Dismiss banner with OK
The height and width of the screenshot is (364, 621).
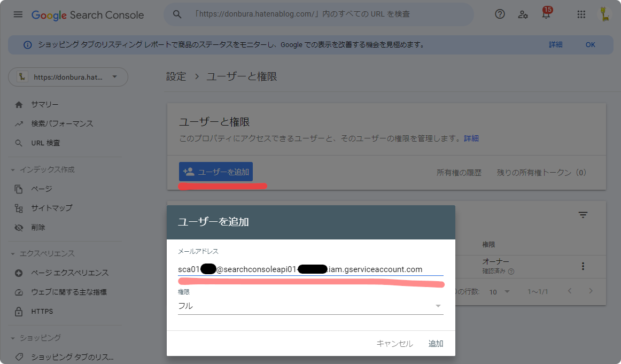click(590, 45)
